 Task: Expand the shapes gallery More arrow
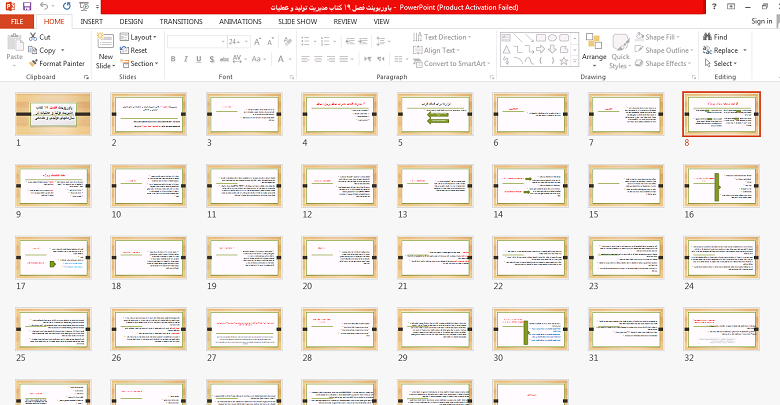pos(575,61)
